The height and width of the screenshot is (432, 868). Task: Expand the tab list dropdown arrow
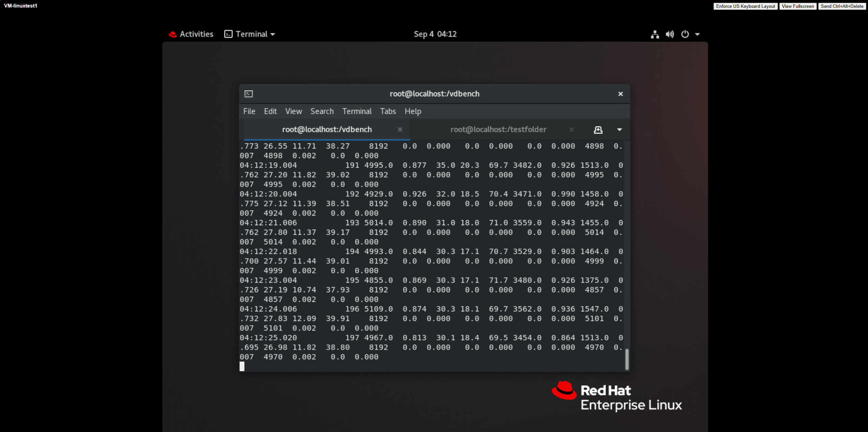pos(619,130)
